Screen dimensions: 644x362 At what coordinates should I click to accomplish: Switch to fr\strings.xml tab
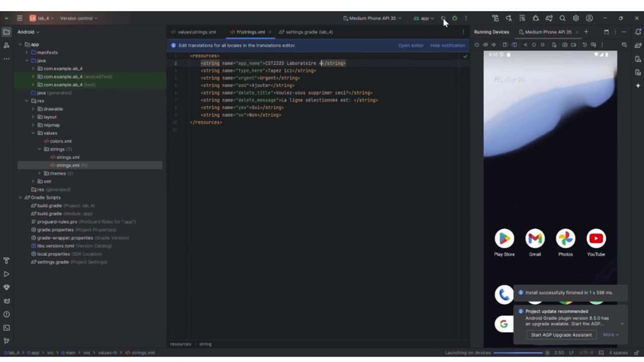pos(247,32)
